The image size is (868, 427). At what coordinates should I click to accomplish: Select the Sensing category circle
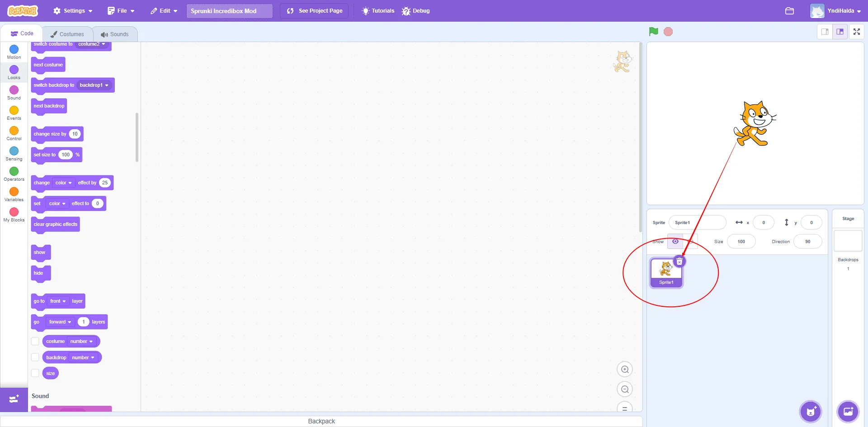point(14,151)
